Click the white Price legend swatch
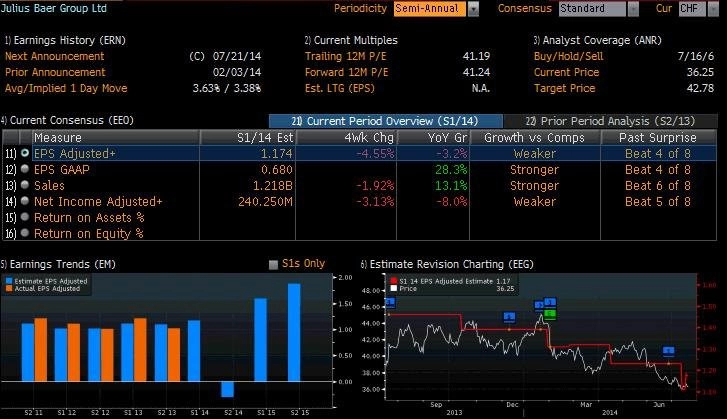The width and height of the screenshot is (727, 419). click(394, 288)
